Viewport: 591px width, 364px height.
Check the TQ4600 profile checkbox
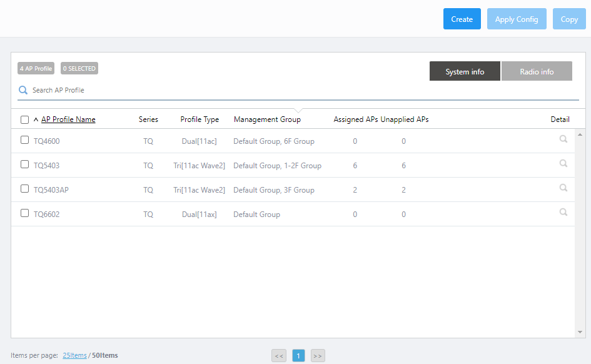point(25,140)
